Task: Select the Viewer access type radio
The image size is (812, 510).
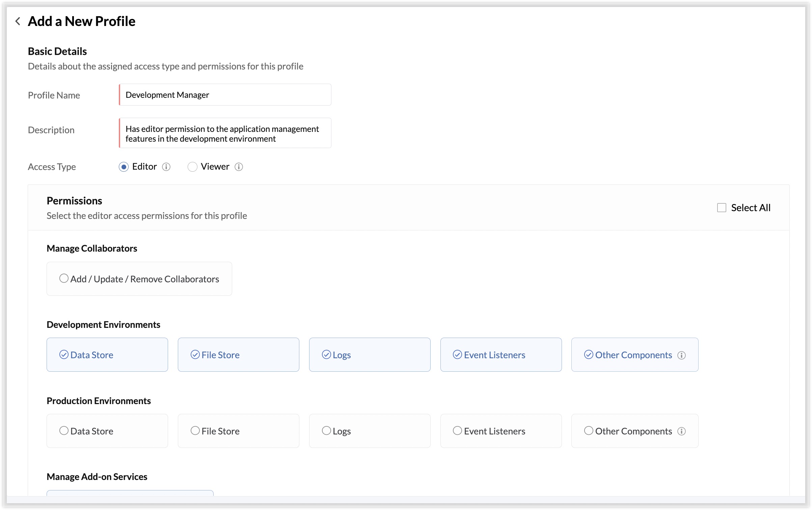Action: 192,167
